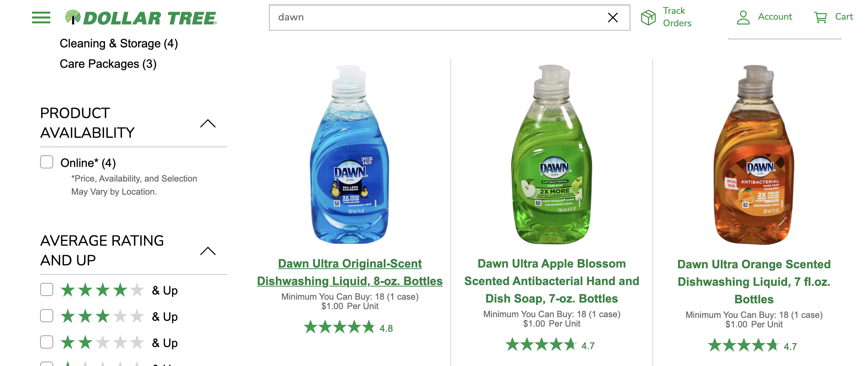Open Dawn Ultra Original-Scent Dishwashing Liquid link
The width and height of the screenshot is (868, 366).
350,272
